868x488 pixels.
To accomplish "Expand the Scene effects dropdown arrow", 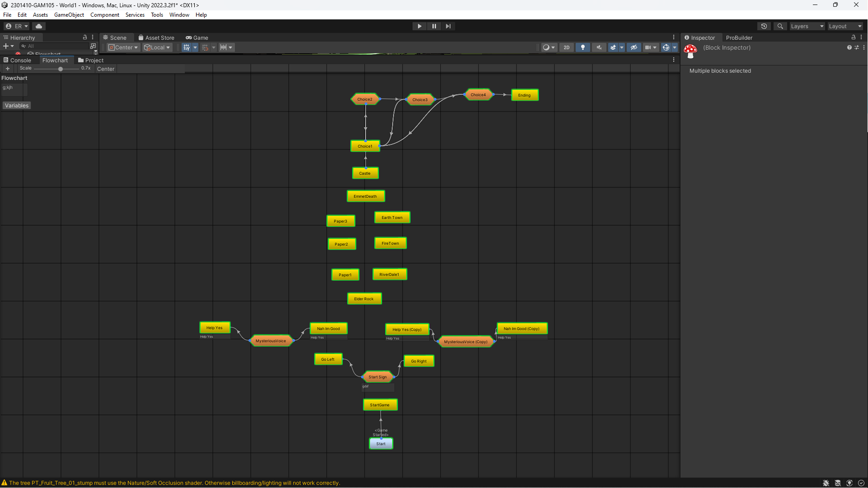I will coord(622,47).
